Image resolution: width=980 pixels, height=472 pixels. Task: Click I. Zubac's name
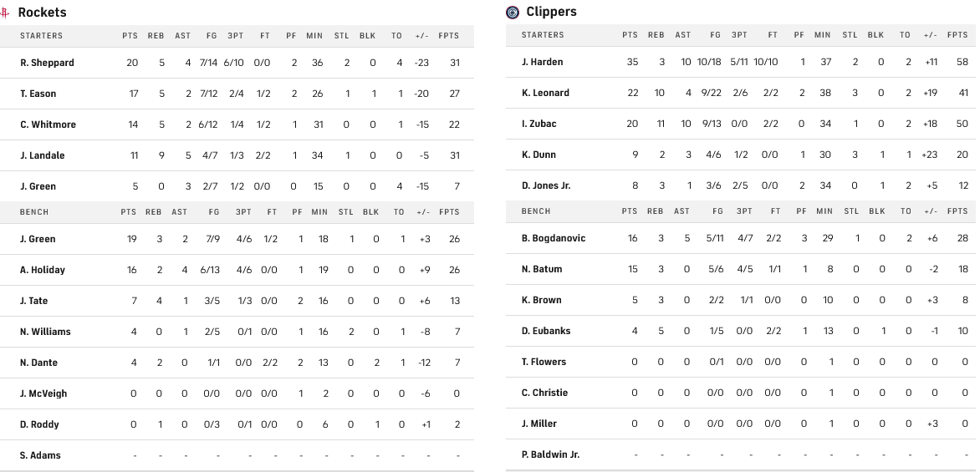[538, 124]
